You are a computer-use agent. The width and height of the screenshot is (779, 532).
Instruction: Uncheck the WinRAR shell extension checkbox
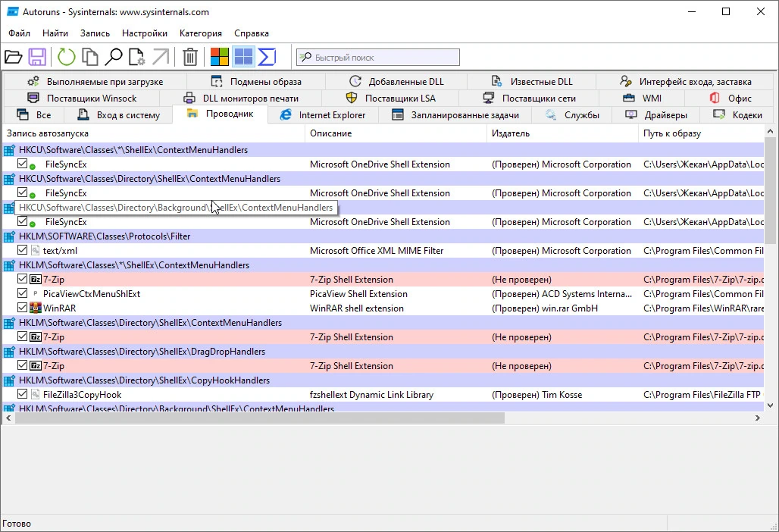click(22, 308)
